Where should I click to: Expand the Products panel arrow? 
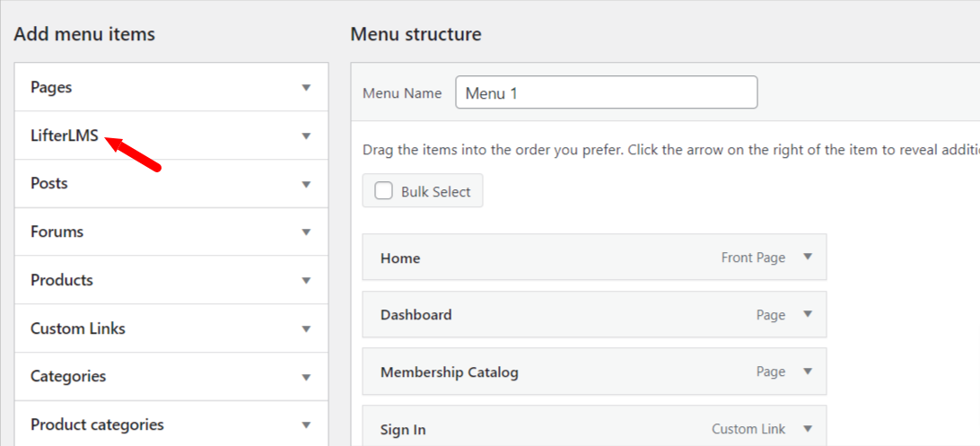tap(306, 281)
